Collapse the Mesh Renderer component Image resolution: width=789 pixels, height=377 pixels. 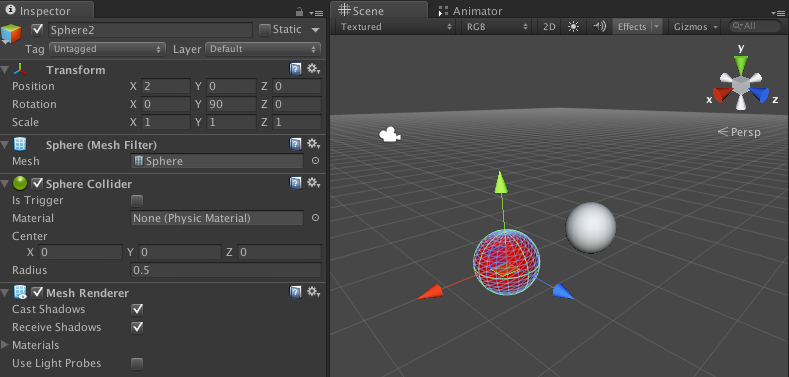tap(5, 292)
